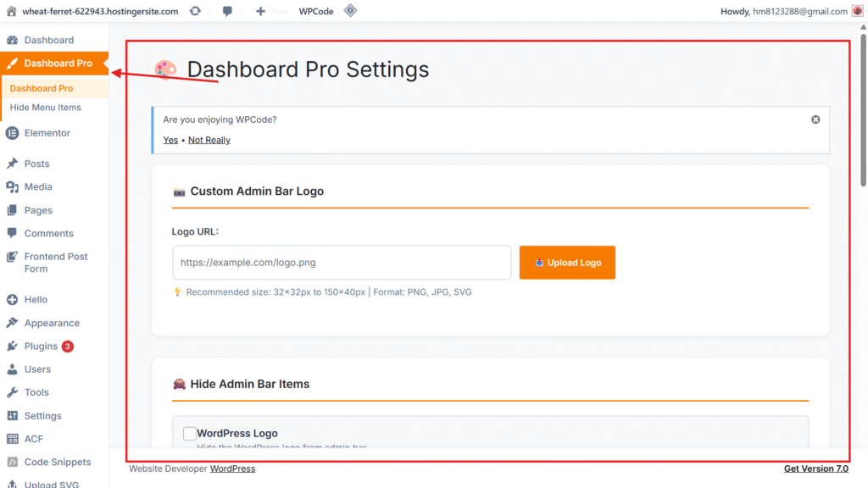The width and height of the screenshot is (868, 488).
Task: Open the Elementor menu
Action: tap(47, 133)
